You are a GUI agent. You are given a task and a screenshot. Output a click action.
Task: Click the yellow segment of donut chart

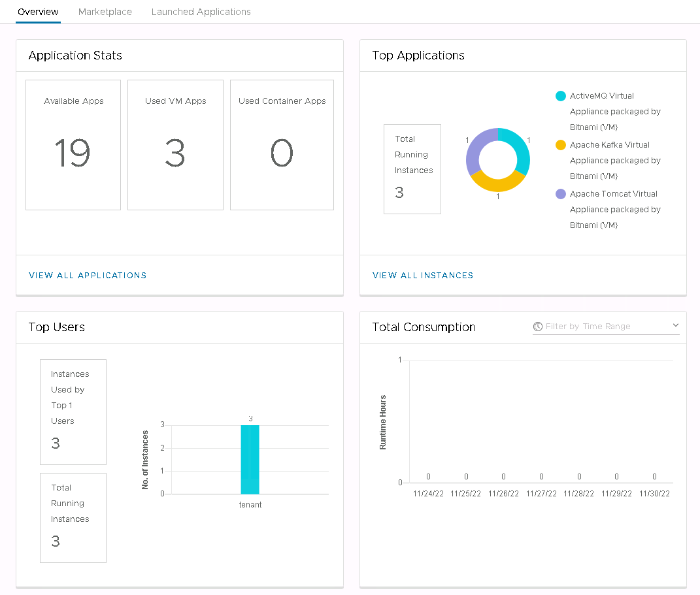click(497, 182)
